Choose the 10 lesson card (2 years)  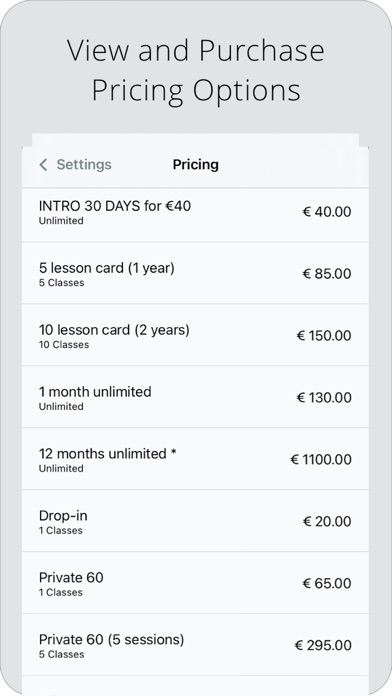point(195,335)
